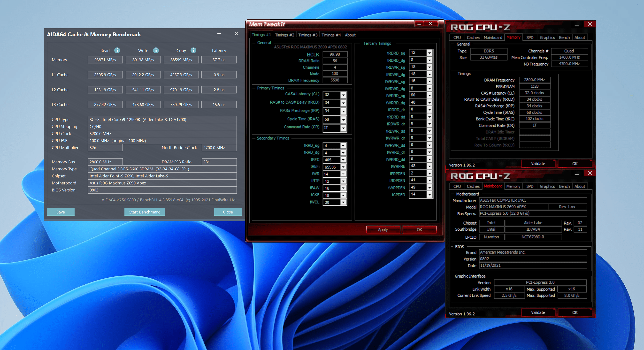Click the Copy info icon in AIDA64
This screenshot has height=350, width=644.
(x=193, y=50)
